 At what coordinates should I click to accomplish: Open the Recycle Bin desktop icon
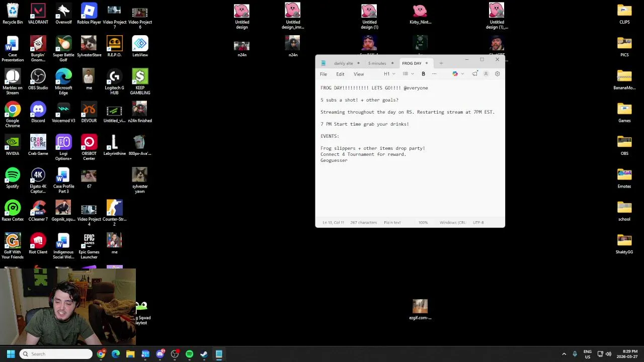(13, 14)
